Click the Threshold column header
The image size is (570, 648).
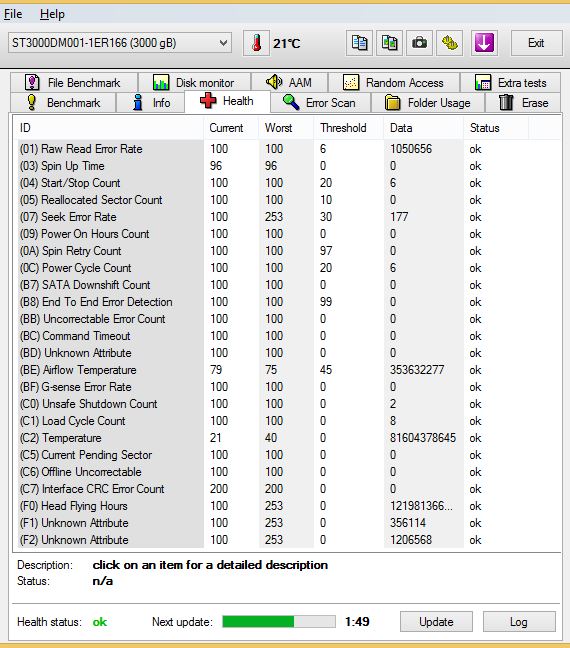(349, 128)
